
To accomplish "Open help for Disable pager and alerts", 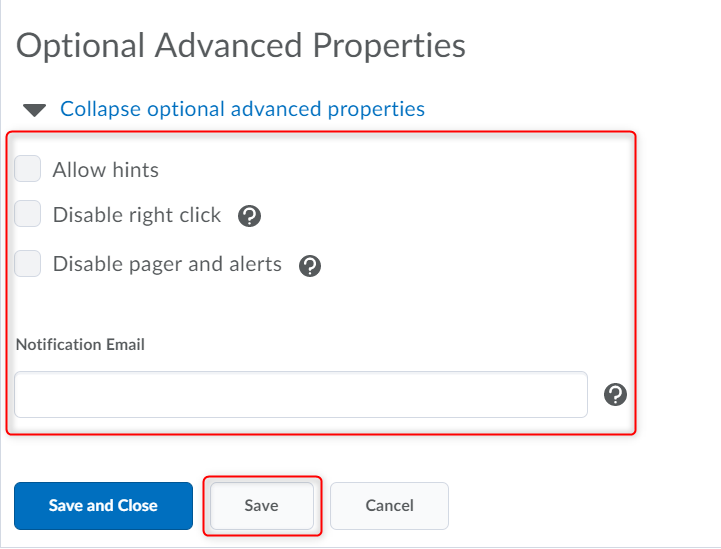I will [x=310, y=266].
